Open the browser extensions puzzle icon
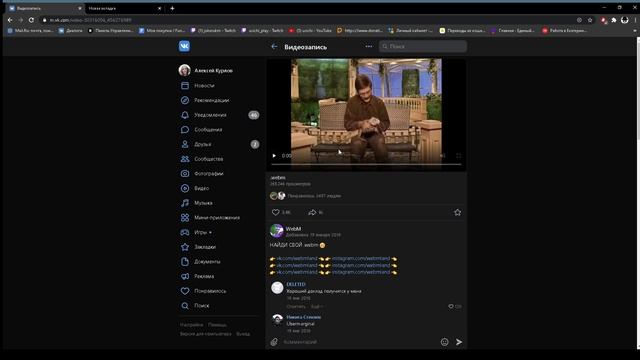Screen dimensions: 640x360 (x=614, y=20)
